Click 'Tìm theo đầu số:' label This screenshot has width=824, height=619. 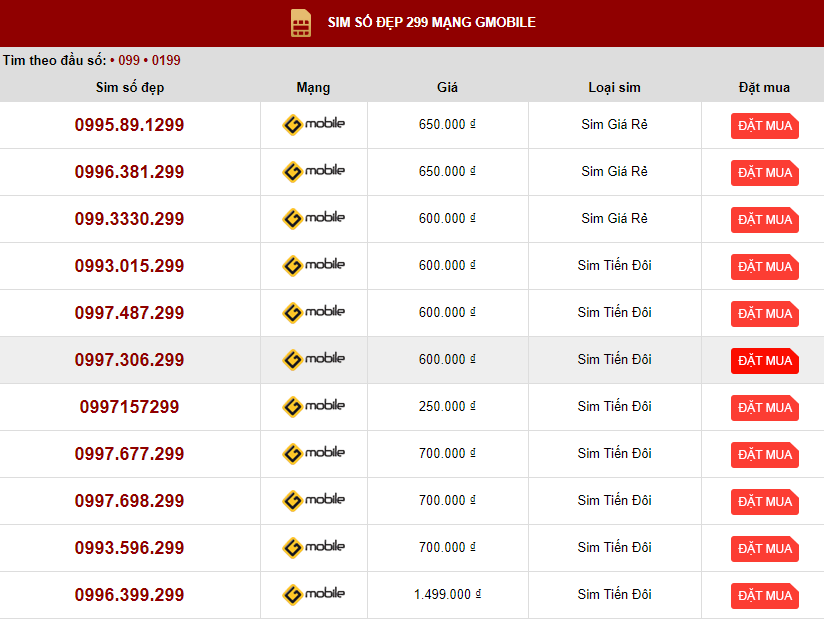tap(55, 60)
